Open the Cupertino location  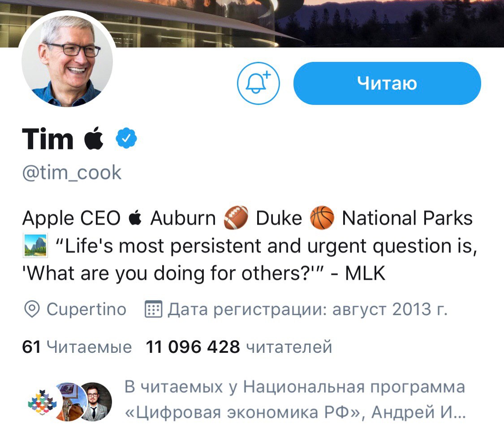point(86,309)
